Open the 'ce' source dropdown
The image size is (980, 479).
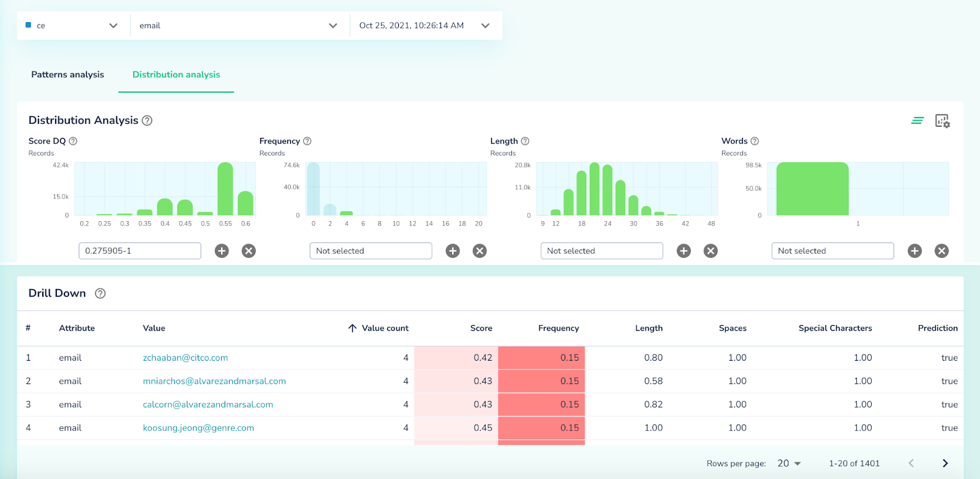[73, 26]
